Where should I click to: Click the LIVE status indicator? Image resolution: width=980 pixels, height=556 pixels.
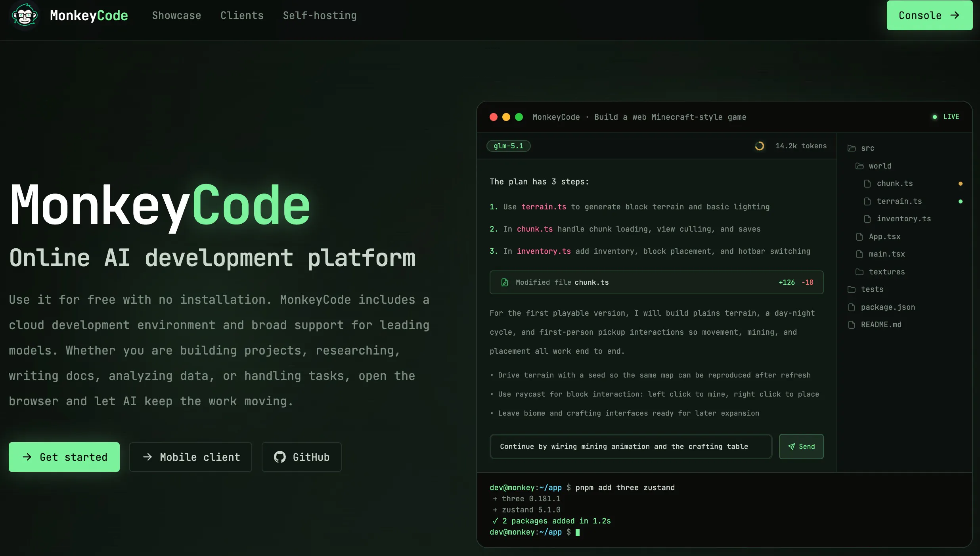pos(946,117)
